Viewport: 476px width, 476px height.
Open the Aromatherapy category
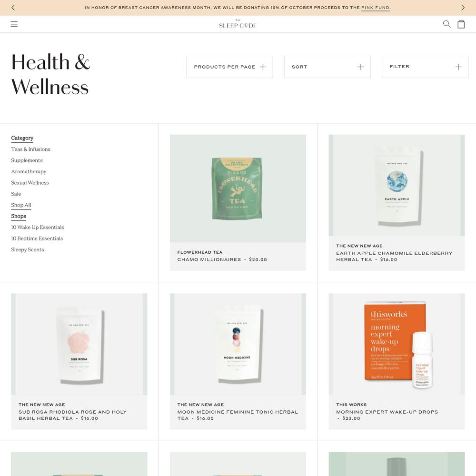29,171
